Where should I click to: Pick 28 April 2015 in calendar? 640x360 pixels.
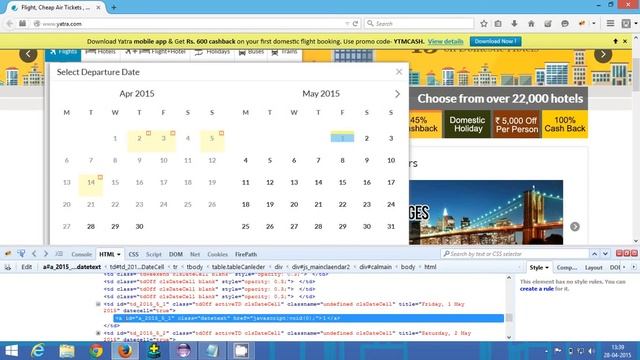tap(91, 227)
